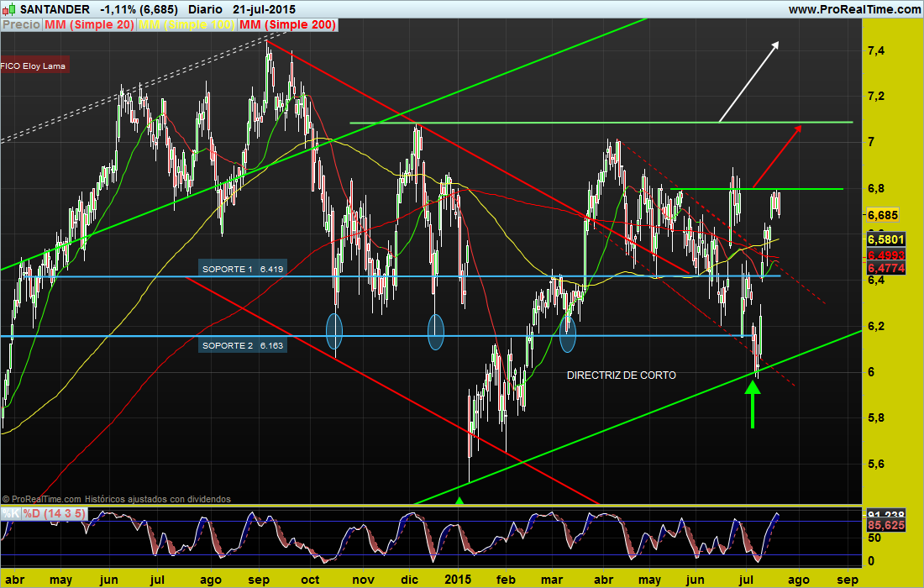The height and width of the screenshot is (588, 924).
Task: Click the nov month on time axis
Action: [x=363, y=580]
